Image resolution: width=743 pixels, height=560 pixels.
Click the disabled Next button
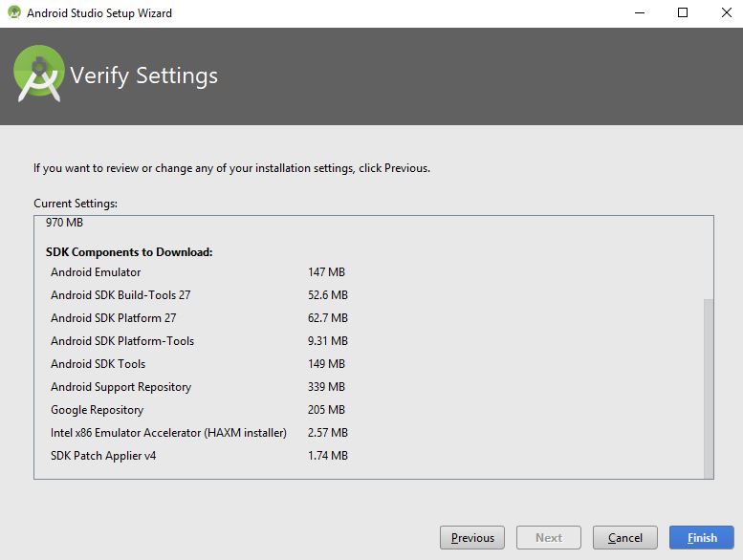coord(549,537)
